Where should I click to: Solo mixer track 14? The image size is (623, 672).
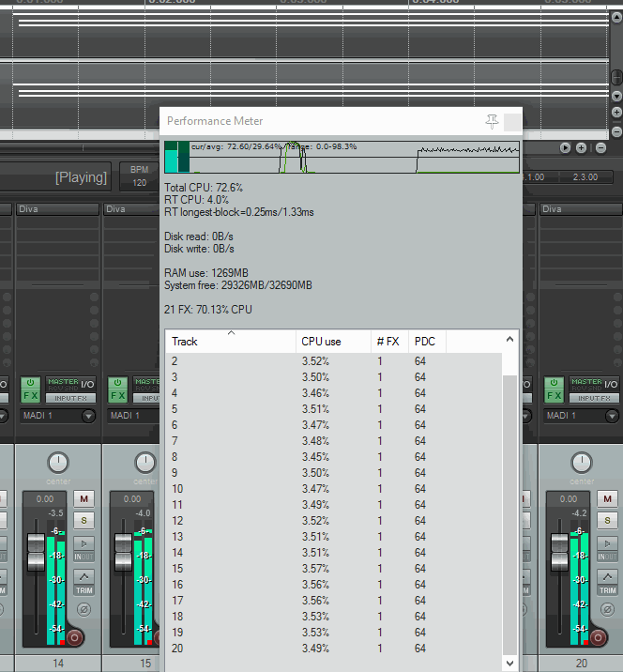84,520
